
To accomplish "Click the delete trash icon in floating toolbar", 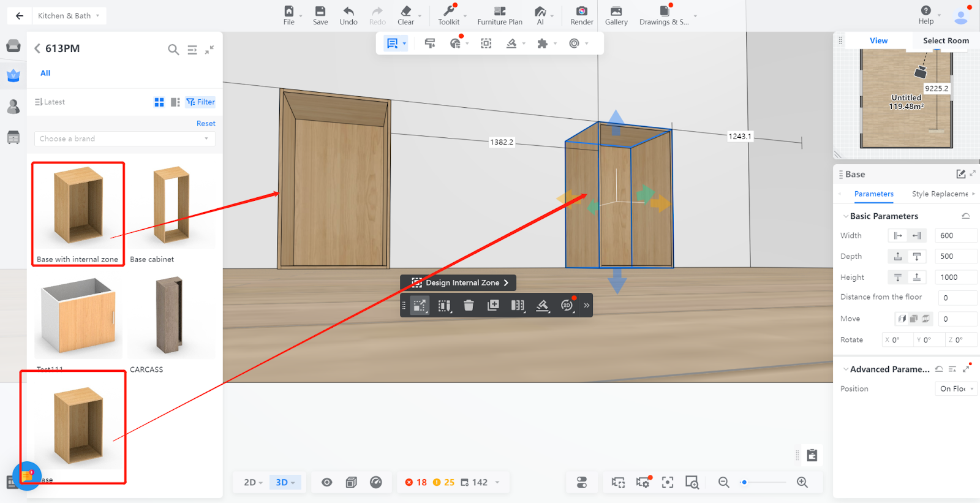I will click(469, 305).
